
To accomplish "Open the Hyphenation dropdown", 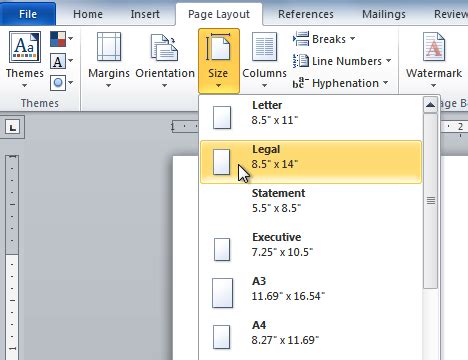I will [341, 83].
